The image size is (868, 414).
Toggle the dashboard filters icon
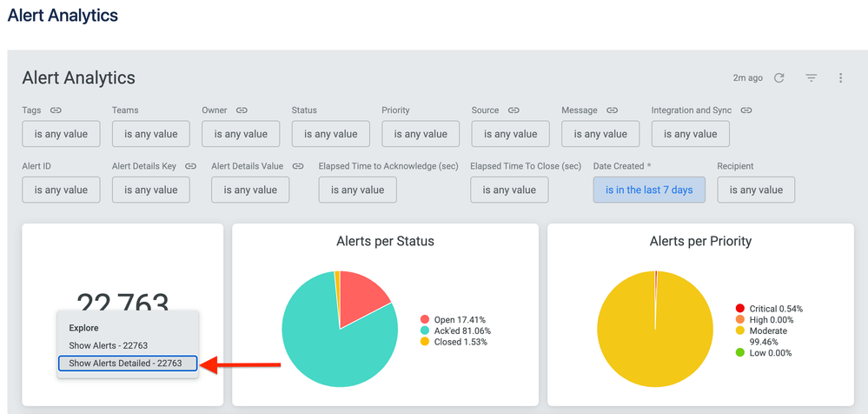(x=811, y=78)
